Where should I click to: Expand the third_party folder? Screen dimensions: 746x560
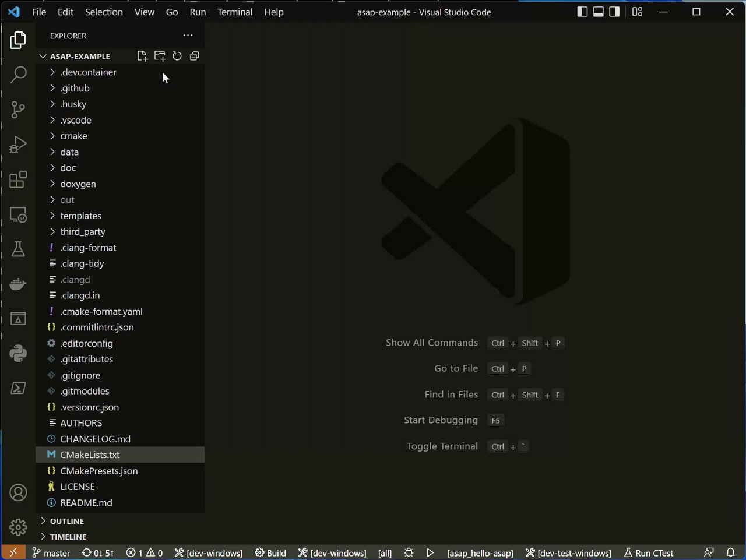point(120,231)
